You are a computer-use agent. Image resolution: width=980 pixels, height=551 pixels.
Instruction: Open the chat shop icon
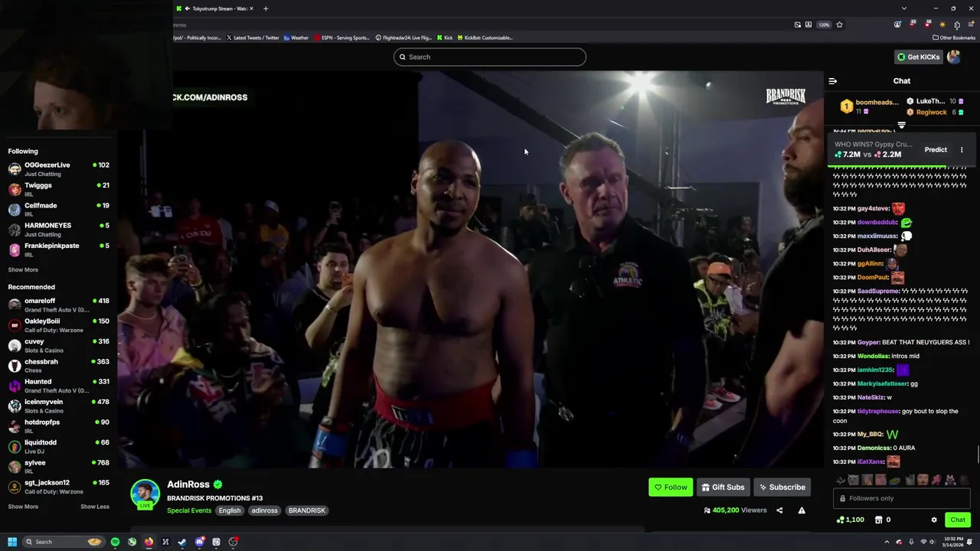[878, 520]
